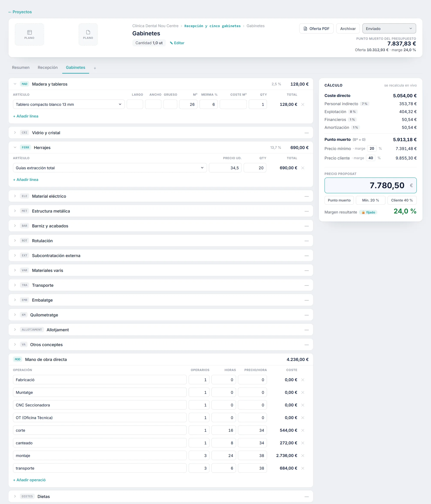Viewport: 431px width, 504px height.
Task: Remove the CNC Seccionadora operation row
Action: (x=303, y=405)
